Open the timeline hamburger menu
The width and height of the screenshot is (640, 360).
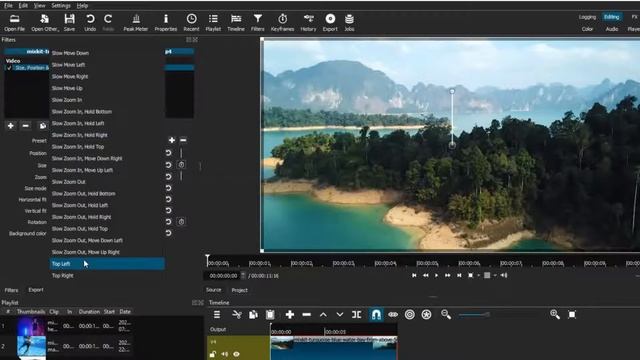(x=217, y=315)
